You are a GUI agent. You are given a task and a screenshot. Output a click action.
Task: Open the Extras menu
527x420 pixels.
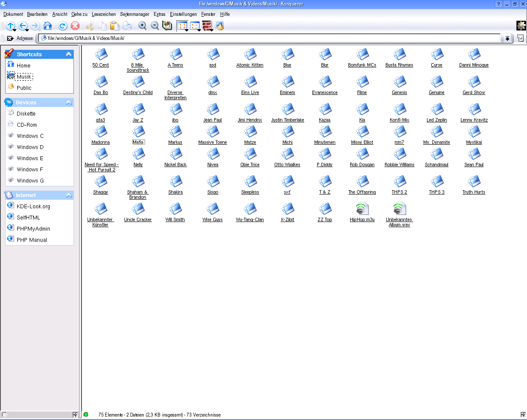tap(159, 14)
